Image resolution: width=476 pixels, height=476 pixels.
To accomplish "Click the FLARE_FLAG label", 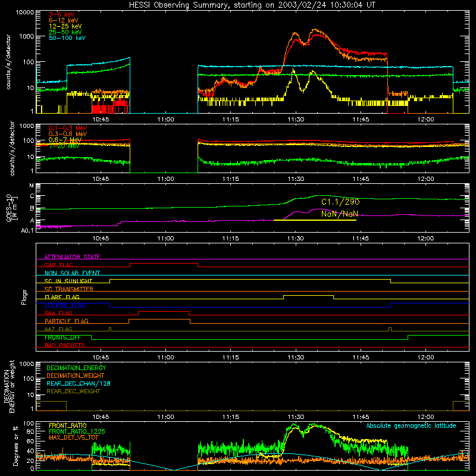I will point(62,297).
